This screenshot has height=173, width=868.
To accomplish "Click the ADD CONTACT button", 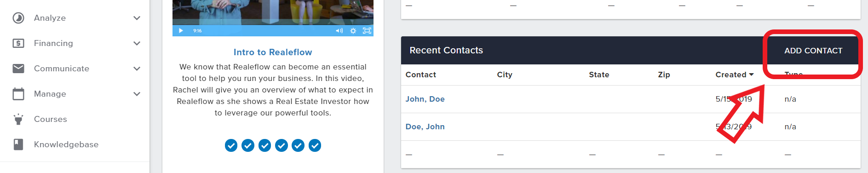I will pyautogui.click(x=813, y=51).
